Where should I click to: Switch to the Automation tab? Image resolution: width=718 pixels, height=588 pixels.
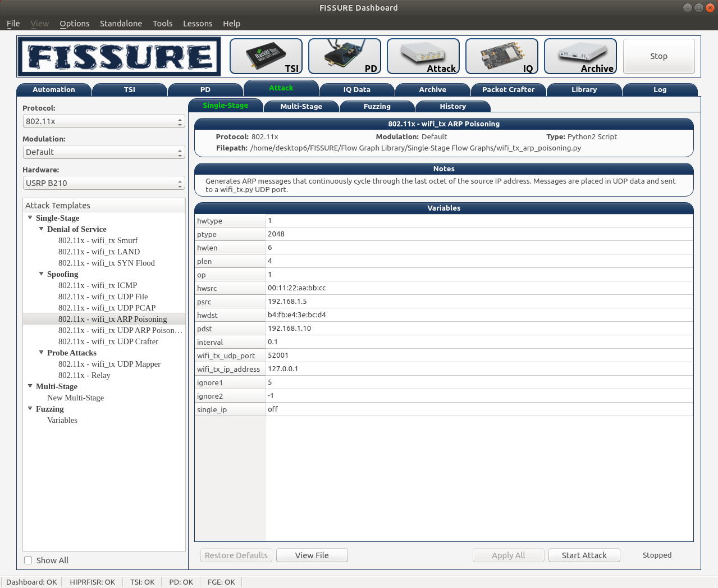54,90
